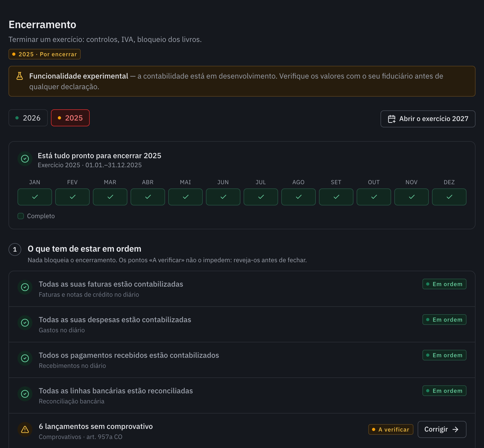Select the OUT month checkmark box
The image size is (484, 448).
(x=374, y=197)
